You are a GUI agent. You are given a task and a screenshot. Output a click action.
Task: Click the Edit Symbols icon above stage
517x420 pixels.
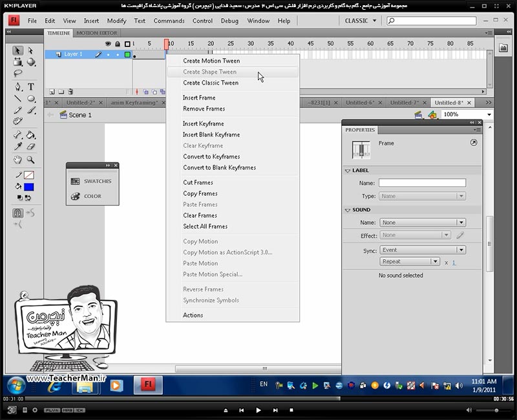[x=432, y=114]
